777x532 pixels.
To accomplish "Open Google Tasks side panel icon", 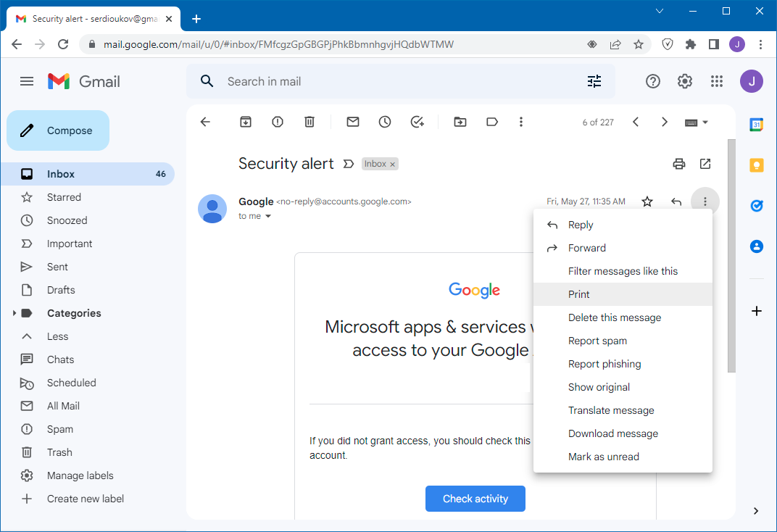I will pyautogui.click(x=756, y=206).
